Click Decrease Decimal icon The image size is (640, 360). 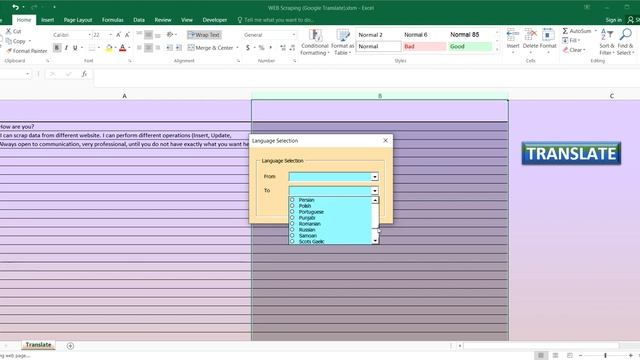click(292, 48)
